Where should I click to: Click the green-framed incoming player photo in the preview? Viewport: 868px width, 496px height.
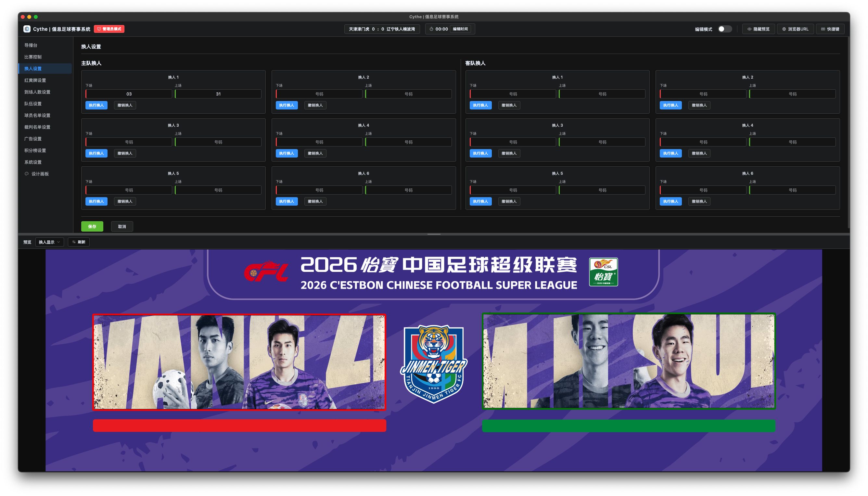click(629, 361)
